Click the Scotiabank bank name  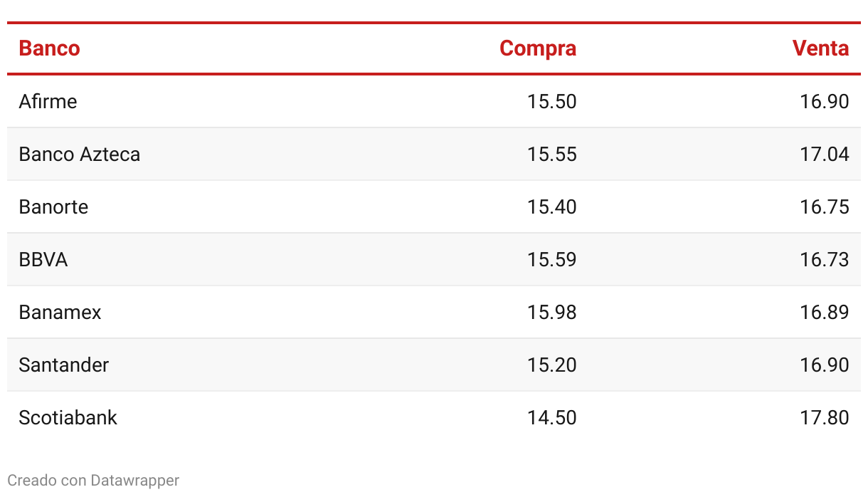pos(68,417)
